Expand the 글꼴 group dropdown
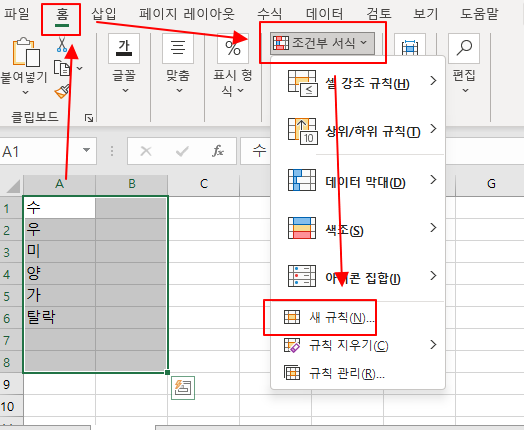Image resolution: width=524 pixels, height=430 pixels. pyautogui.click(x=125, y=91)
